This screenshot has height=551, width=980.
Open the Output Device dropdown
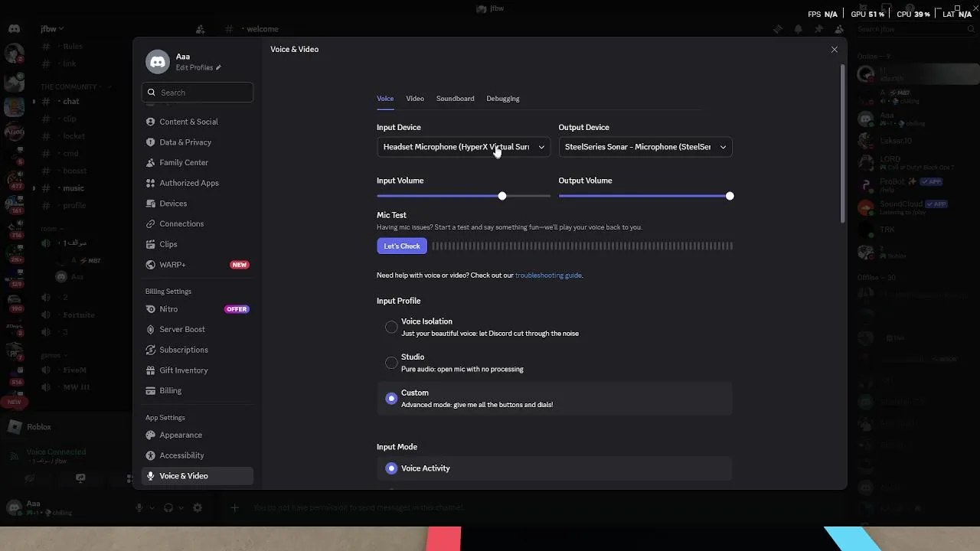(x=645, y=147)
